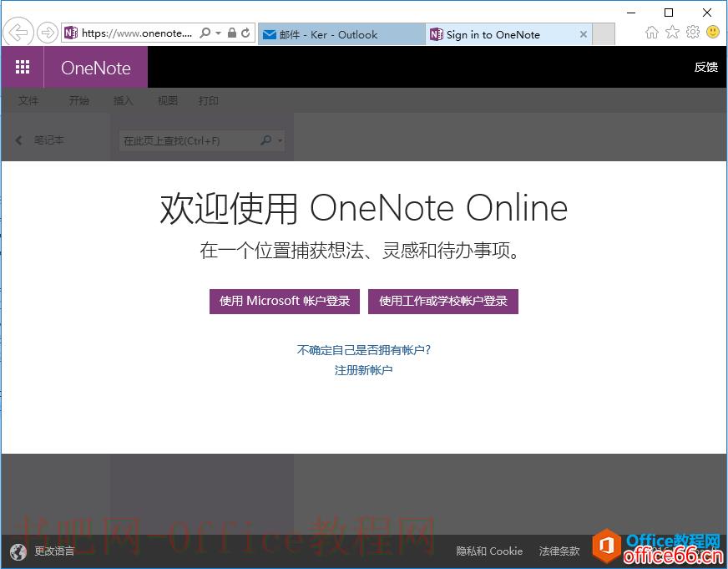Close the browser window
This screenshot has width=728, height=569.
coord(706,13)
